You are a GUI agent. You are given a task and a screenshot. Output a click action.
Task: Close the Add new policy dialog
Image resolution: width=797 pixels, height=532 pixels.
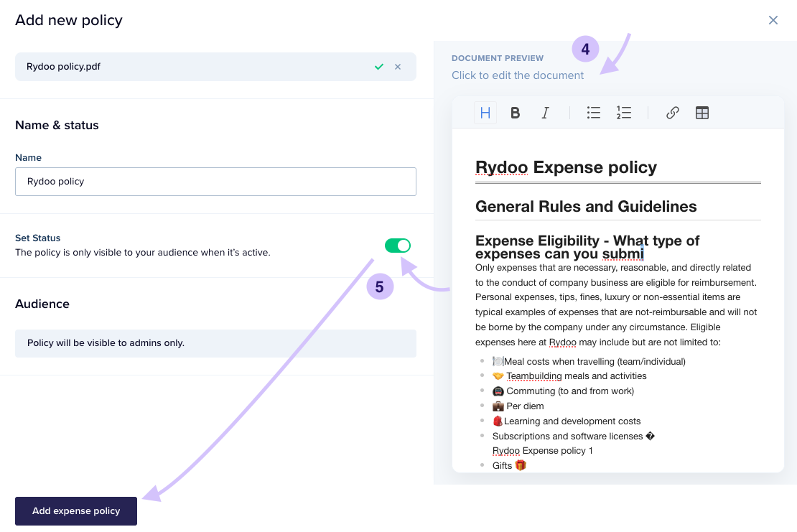click(773, 20)
